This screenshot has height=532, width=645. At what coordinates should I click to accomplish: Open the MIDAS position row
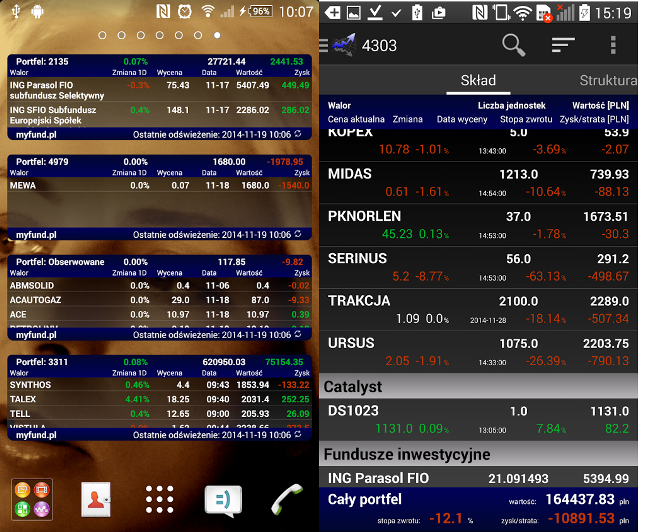click(478, 183)
